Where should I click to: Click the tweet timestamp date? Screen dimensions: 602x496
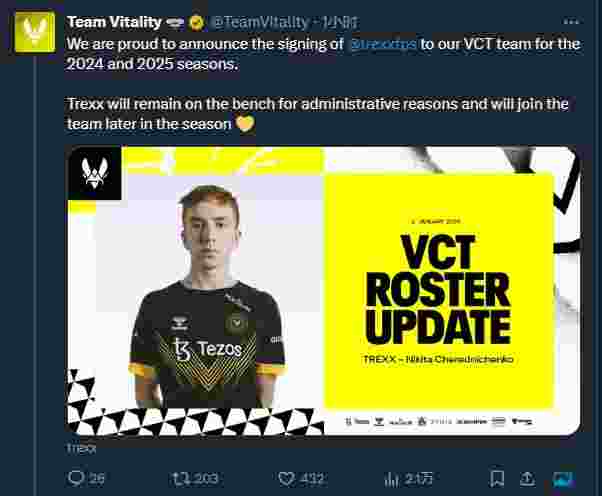340,22
